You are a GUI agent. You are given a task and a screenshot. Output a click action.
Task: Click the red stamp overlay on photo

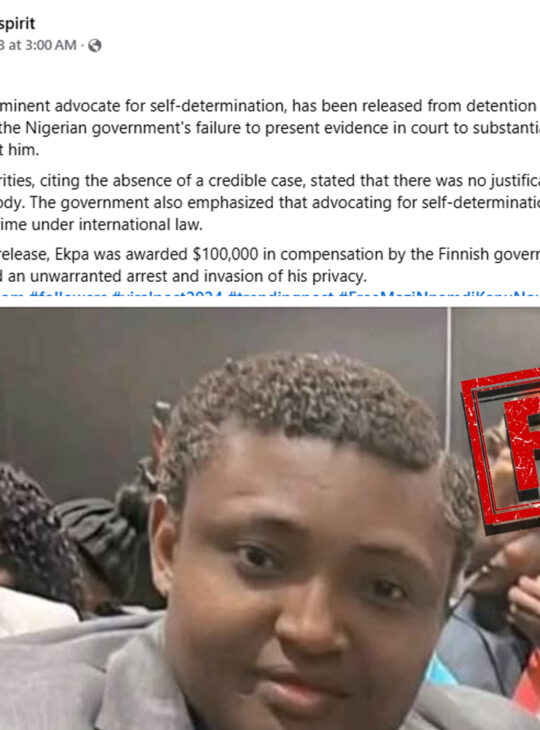coord(501,451)
